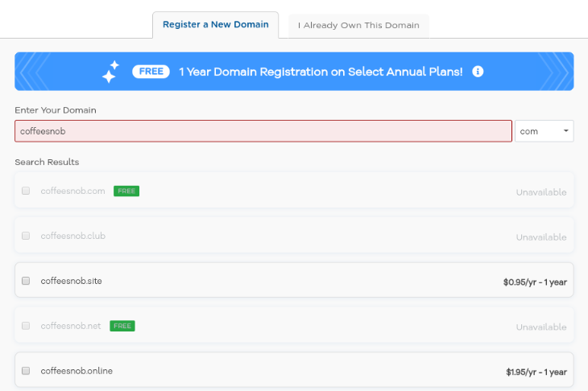Switch to the Register a New Domain tab

point(215,25)
